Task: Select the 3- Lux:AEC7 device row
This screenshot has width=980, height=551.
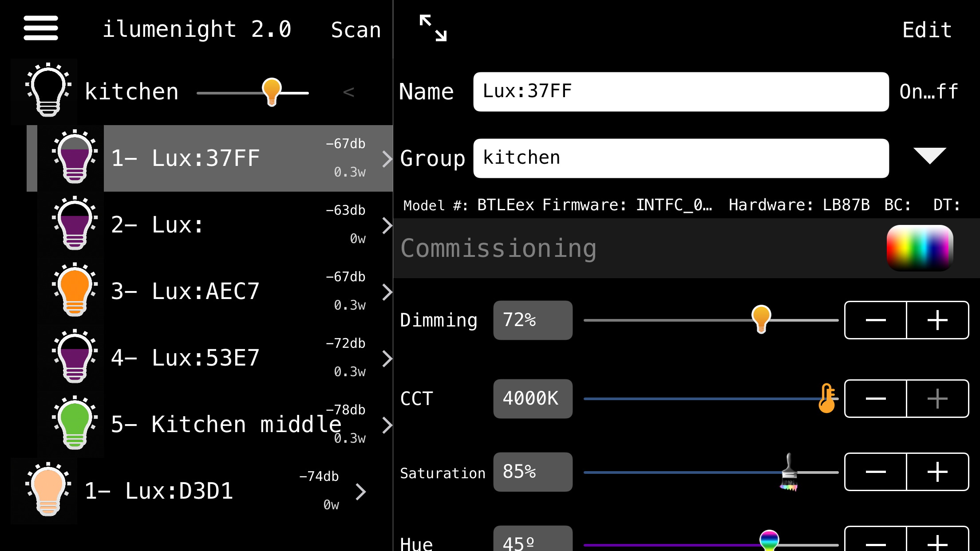Action: point(210,291)
